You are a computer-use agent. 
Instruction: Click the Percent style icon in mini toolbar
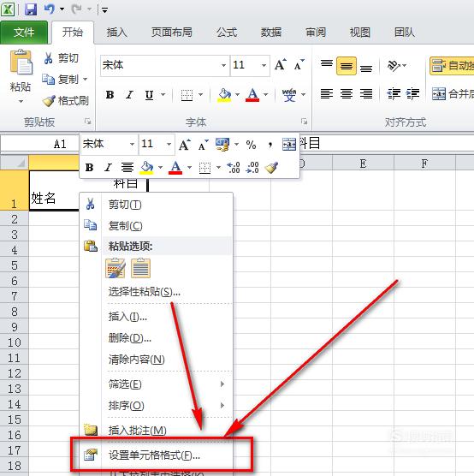251,145
